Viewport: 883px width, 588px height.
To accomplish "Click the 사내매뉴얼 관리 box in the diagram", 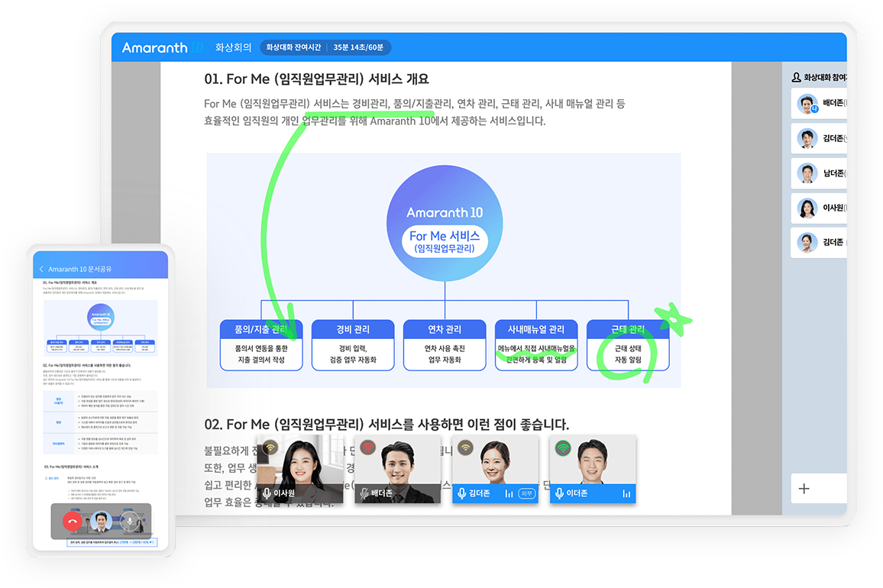I will coord(536,345).
